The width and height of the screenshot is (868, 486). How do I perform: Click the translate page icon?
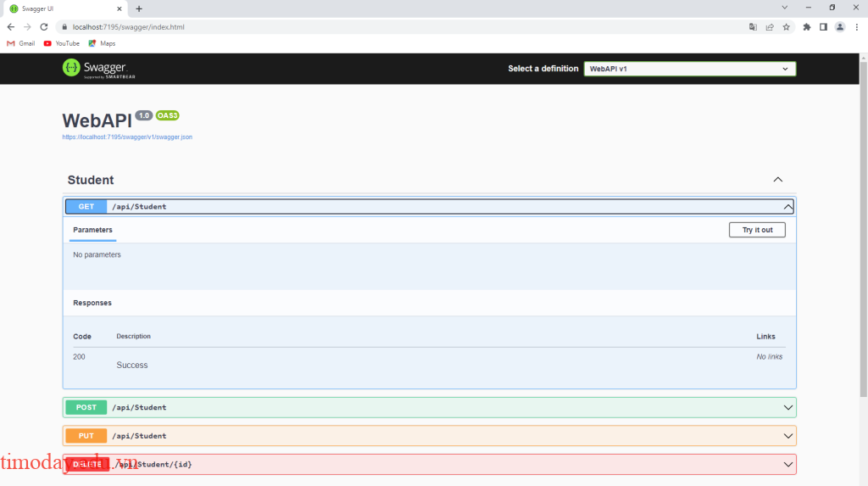(x=753, y=27)
